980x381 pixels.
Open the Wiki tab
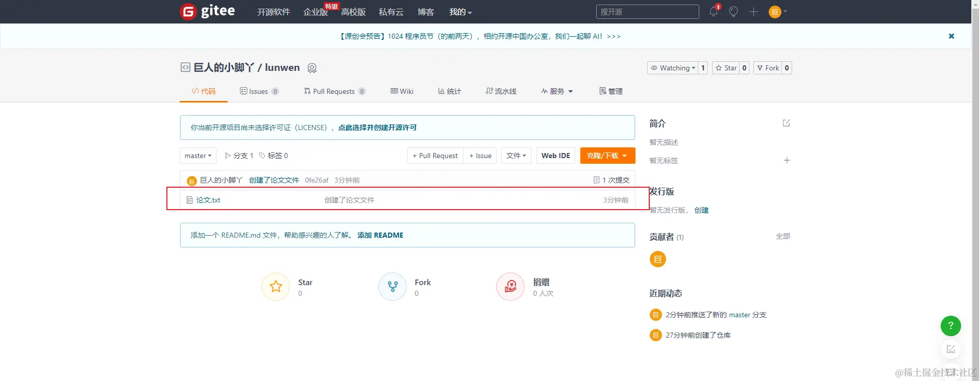402,91
